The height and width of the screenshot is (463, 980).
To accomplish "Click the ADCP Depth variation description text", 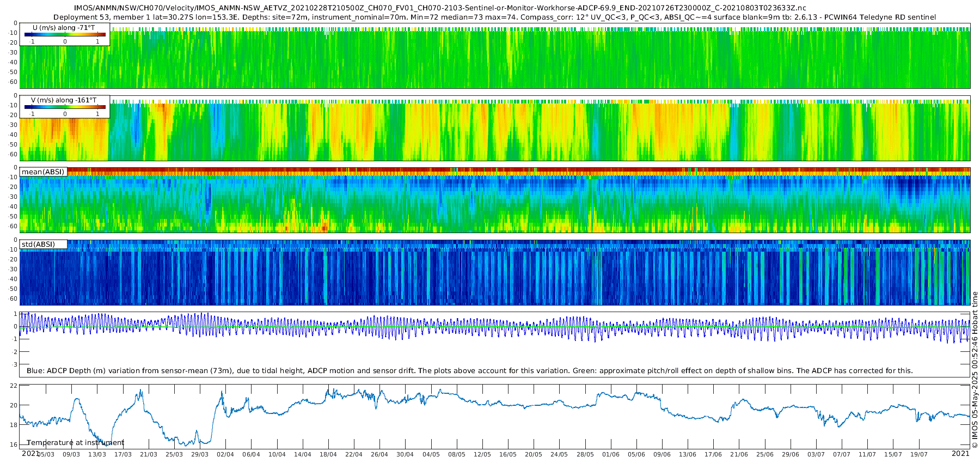I will [469, 371].
